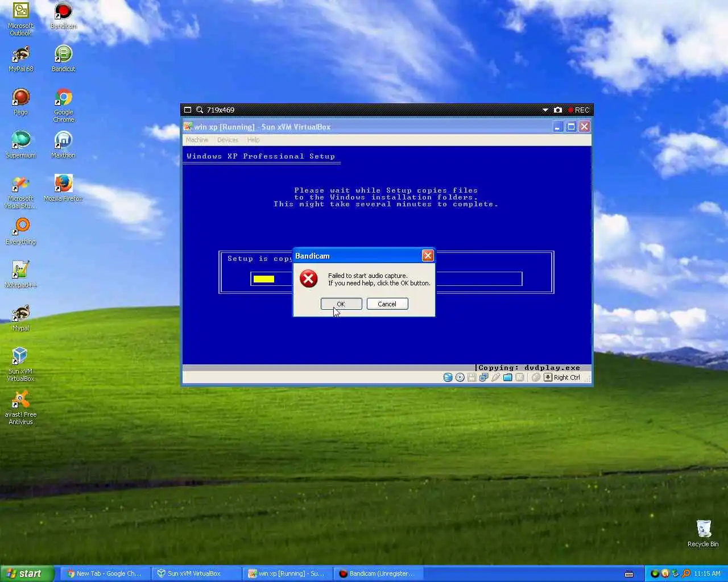The width and height of the screenshot is (728, 582).
Task: Open the Mypal desktop icon with the raccoon
Action: coord(21,318)
